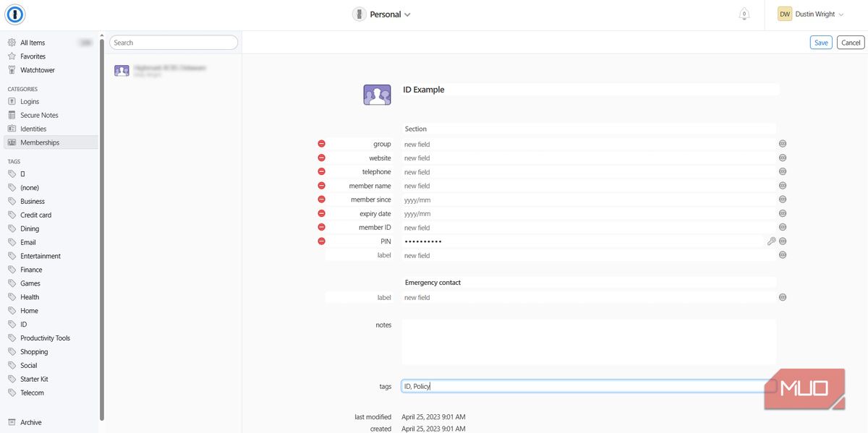Image resolution: width=868 pixels, height=433 pixels.
Task: Click the Favorites star icon
Action: click(x=12, y=56)
